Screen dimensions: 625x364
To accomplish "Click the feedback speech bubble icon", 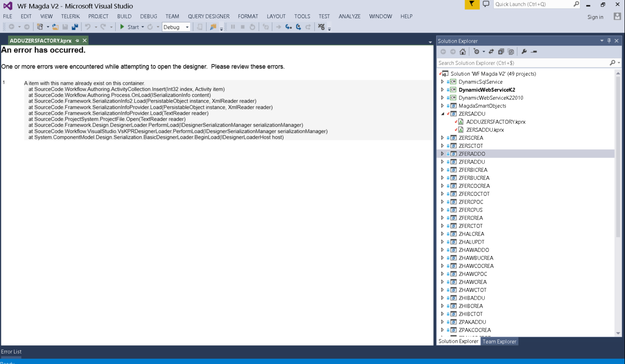I will coord(486,4).
